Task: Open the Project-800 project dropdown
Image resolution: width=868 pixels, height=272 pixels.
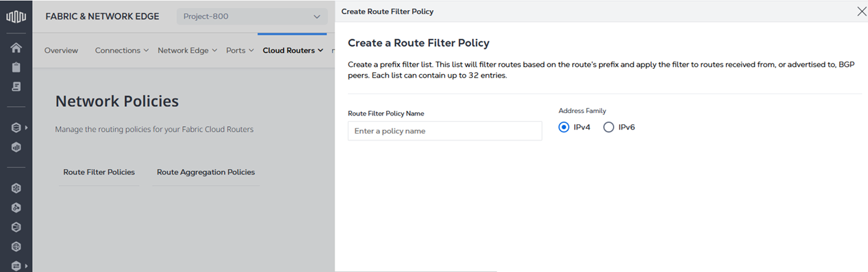Action: coord(252,17)
